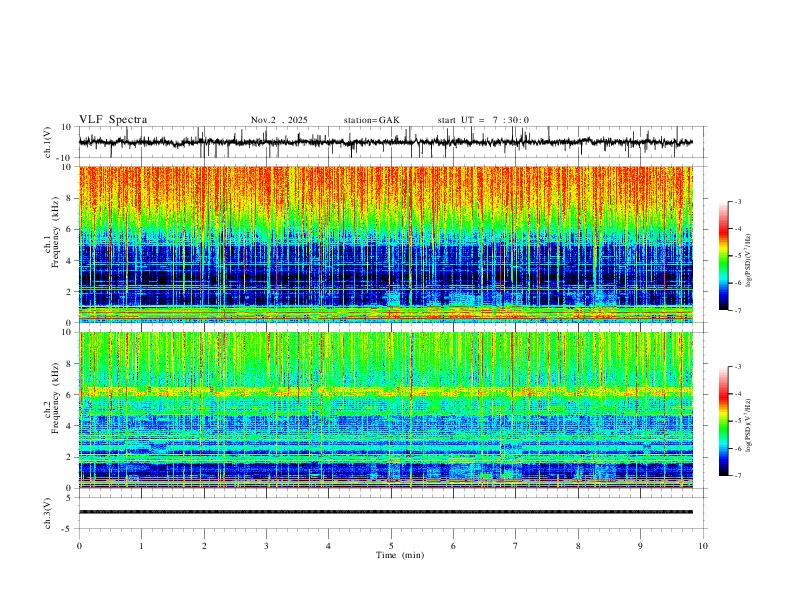Click the ch.1 PSD color bar
792x612 pixels.
pos(723,256)
